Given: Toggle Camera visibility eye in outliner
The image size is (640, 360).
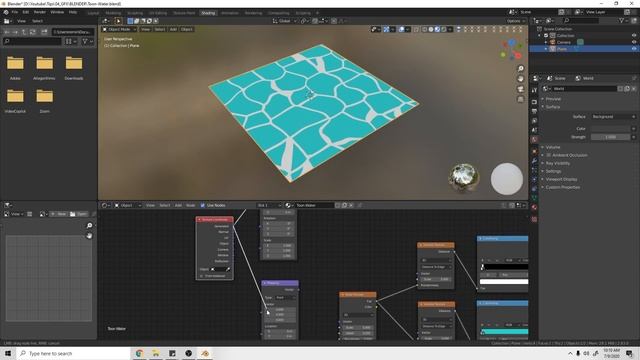Looking at the screenshot, I should [x=634, y=42].
